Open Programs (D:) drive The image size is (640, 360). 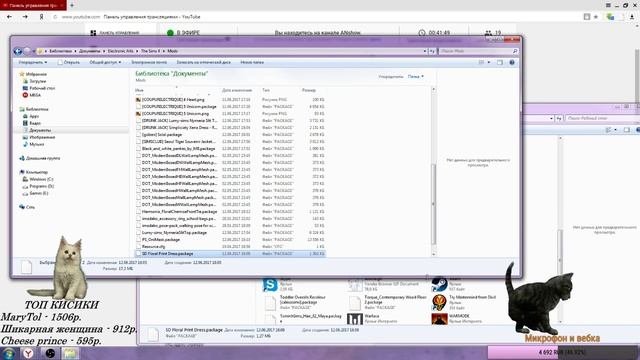42,186
